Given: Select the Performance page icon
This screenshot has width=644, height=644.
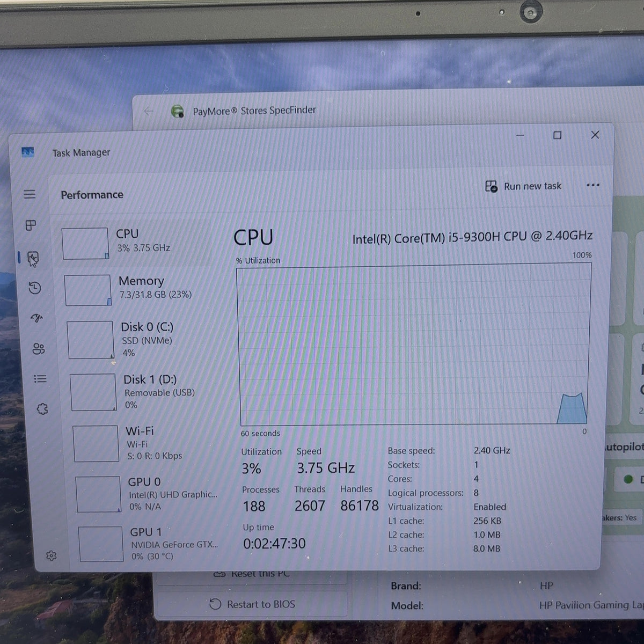Looking at the screenshot, I should point(33,259).
